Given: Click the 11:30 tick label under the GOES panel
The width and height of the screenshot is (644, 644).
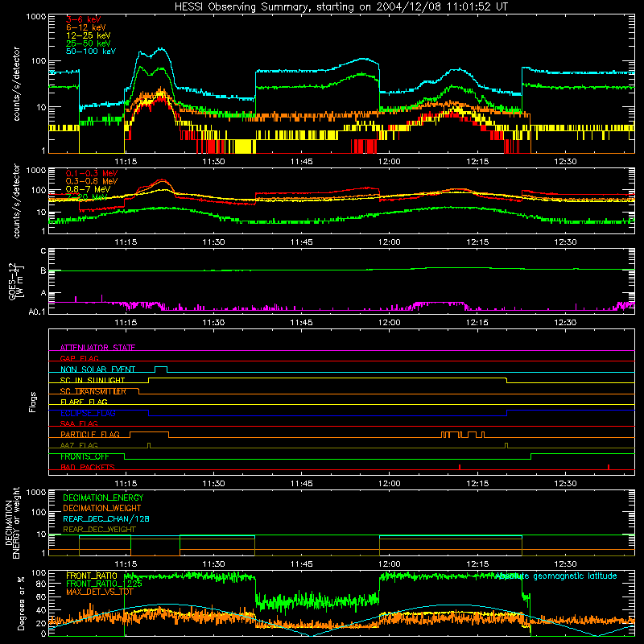Looking at the screenshot, I should point(213,323).
